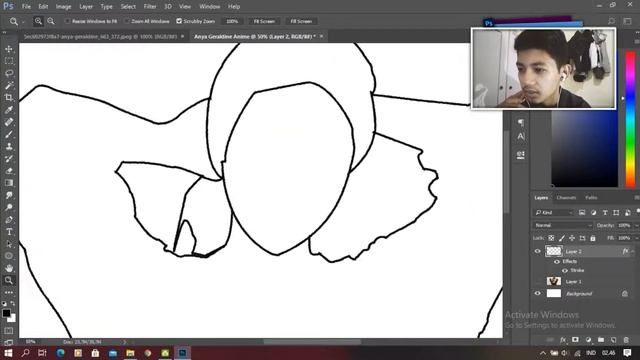Open the Fill slider dropdown arrow
This screenshot has width=640, height=360.
pos(636,238)
